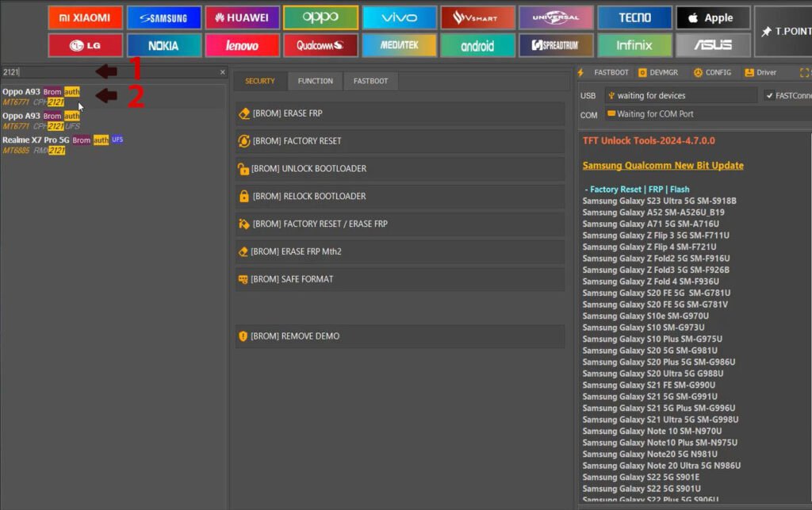Viewport: 812px width, 510px height.
Task: Select the Universal brand tile
Action: coord(556,17)
